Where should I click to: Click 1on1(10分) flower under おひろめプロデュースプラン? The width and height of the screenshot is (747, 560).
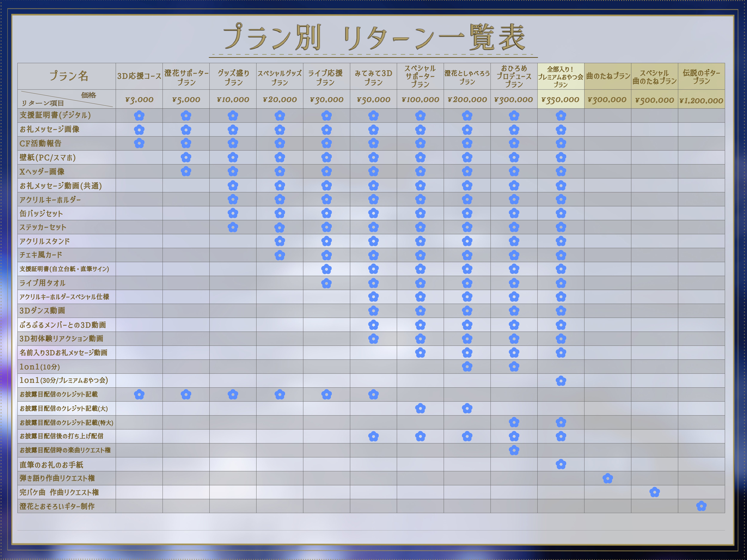pyautogui.click(x=514, y=367)
